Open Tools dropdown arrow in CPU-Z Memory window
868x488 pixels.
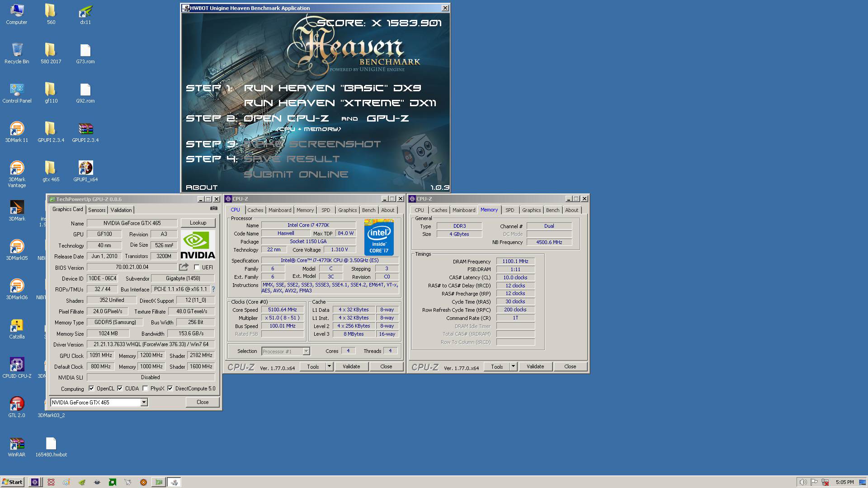click(x=513, y=366)
